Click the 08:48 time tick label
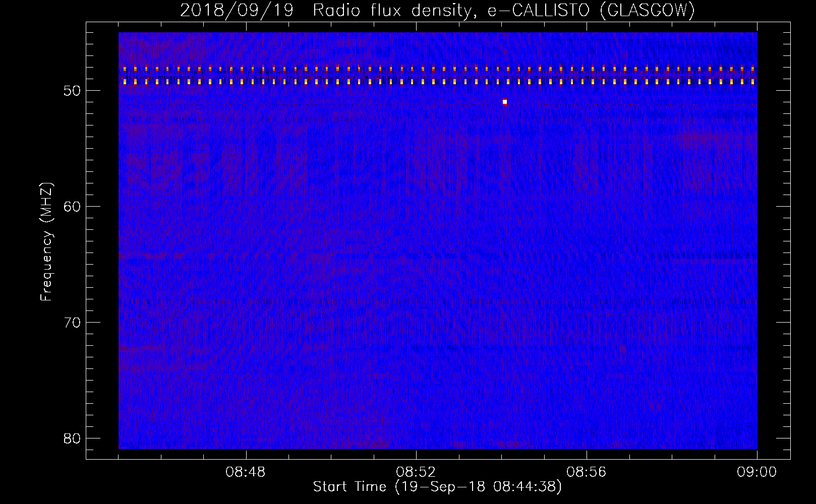816x504 pixels. (246, 472)
